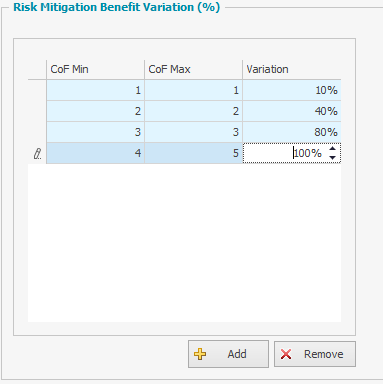Select the yellow plus icon on Add
This screenshot has height=384, width=383.
point(200,354)
